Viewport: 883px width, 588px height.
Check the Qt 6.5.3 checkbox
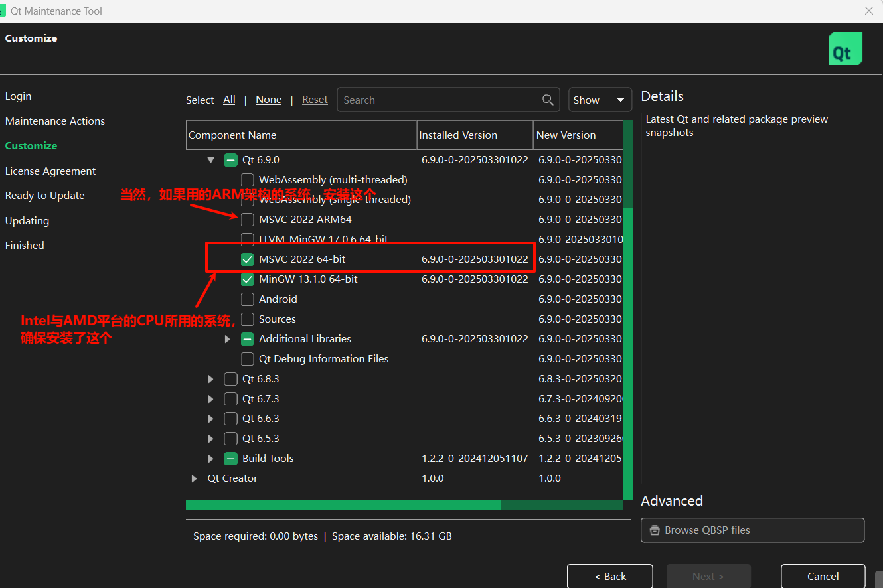[x=231, y=439]
